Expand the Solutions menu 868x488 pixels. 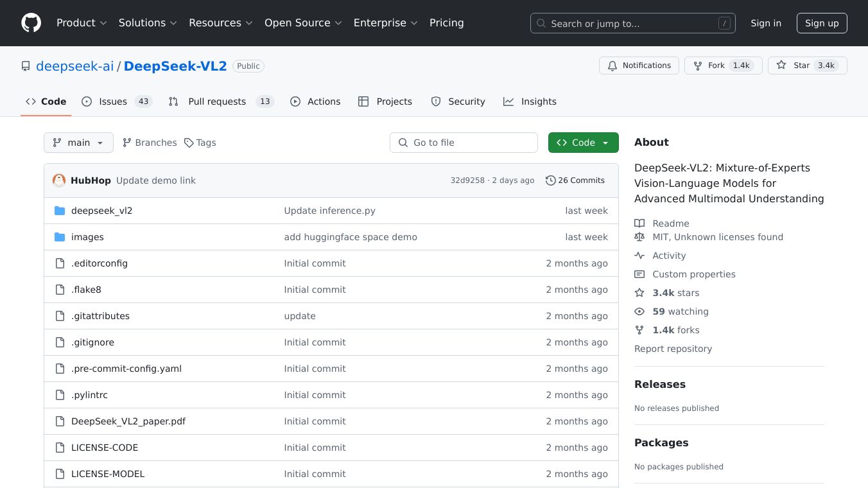point(147,23)
